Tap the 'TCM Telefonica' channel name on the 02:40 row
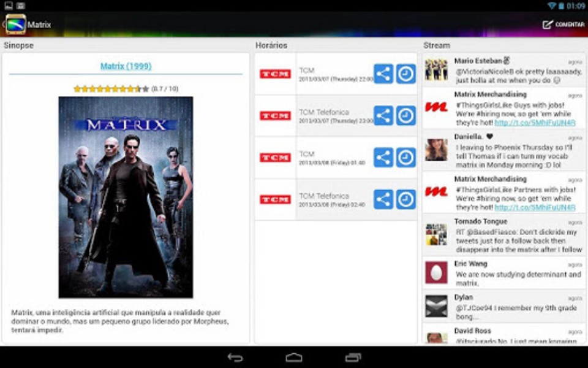Viewport: 588px width, 368px height. (324, 196)
